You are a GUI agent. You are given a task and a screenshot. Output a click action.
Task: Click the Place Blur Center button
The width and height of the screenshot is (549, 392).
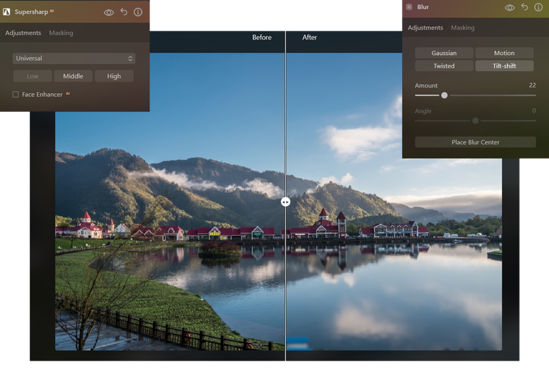[x=474, y=142]
